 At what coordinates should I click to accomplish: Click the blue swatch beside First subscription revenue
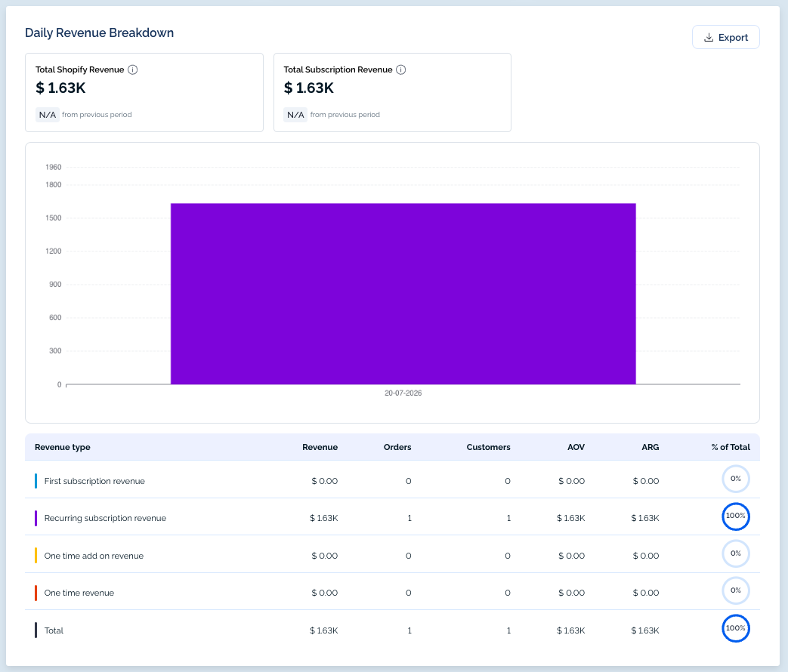pyautogui.click(x=36, y=481)
